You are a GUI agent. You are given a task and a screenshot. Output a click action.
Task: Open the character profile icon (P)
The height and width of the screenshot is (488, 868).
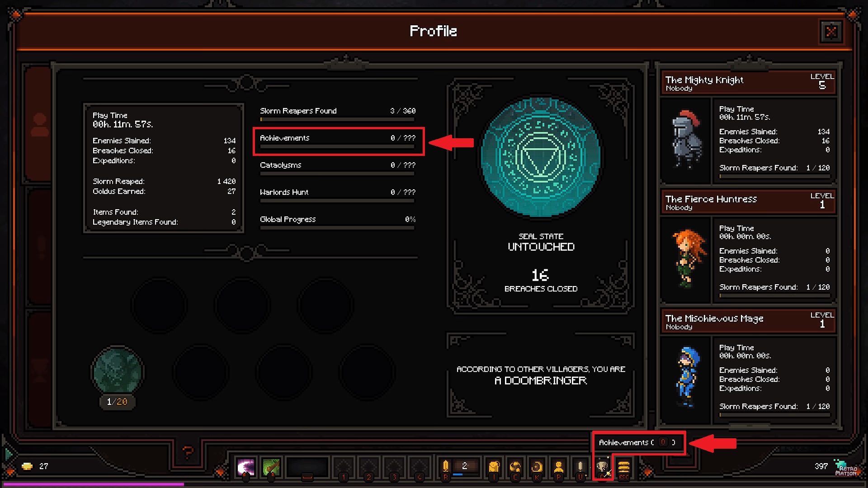coord(559,467)
